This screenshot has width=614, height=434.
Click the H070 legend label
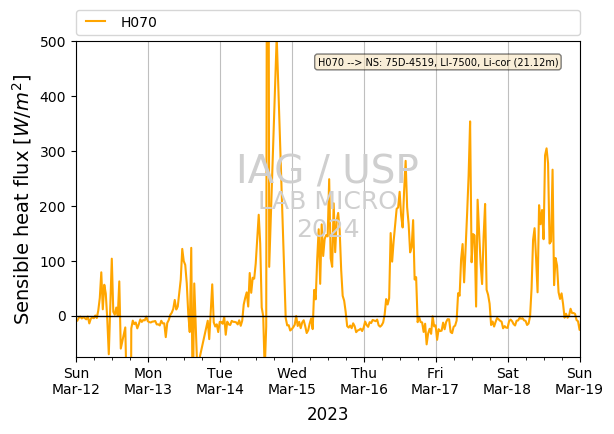tap(139, 22)
